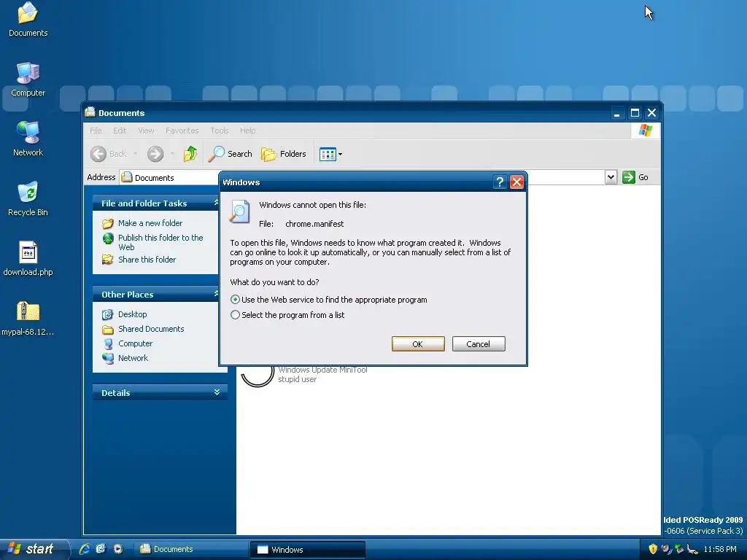
Task: Toggle the Folders pane button
Action: click(284, 154)
